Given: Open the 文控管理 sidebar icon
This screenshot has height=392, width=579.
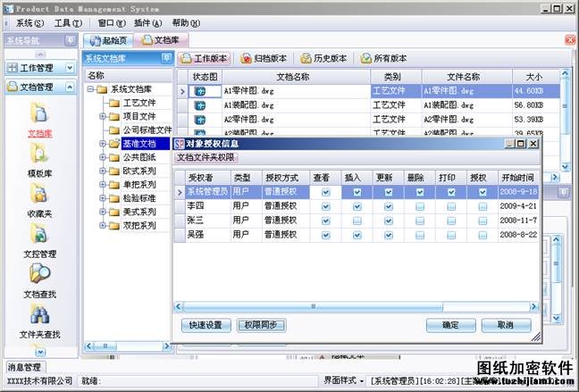Looking at the screenshot, I should [x=39, y=234].
